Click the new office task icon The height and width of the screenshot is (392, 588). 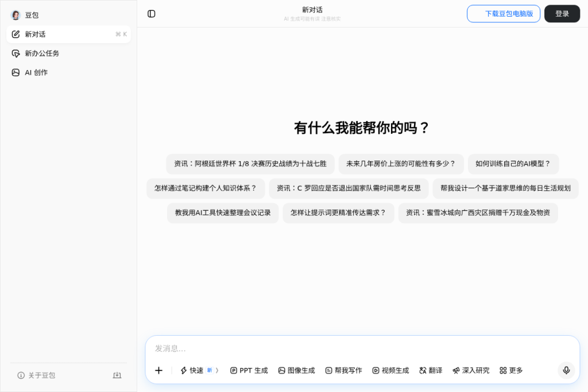click(16, 53)
